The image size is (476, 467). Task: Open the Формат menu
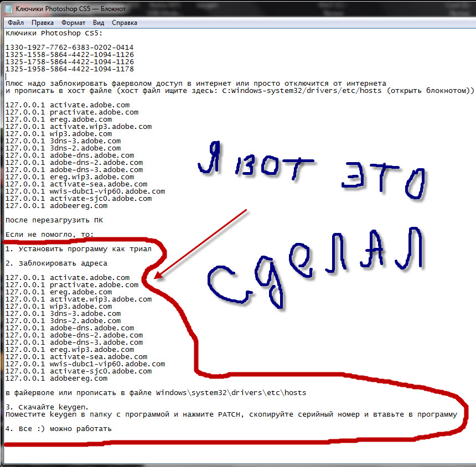(73, 23)
